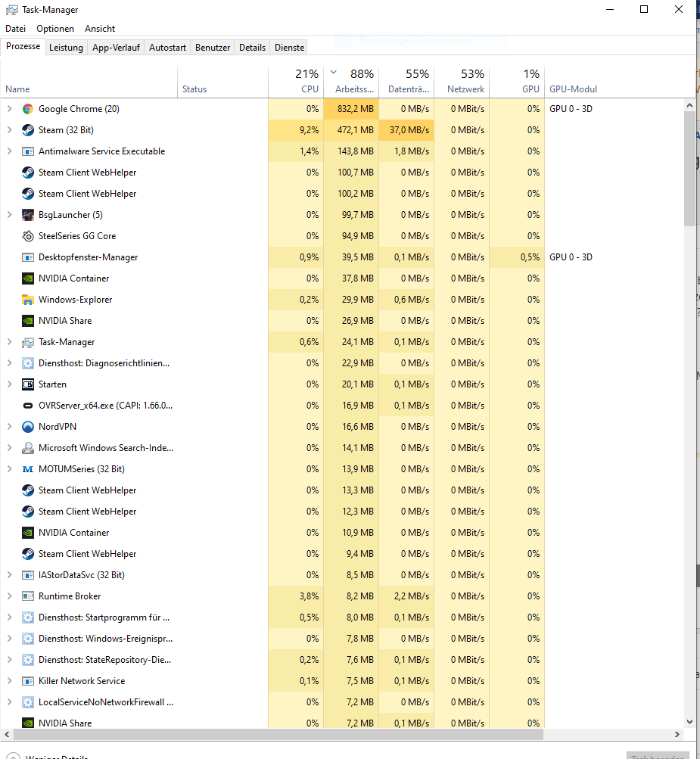
Task: Click the Microsoft Windows Search-Indexer icon
Action: (28, 448)
